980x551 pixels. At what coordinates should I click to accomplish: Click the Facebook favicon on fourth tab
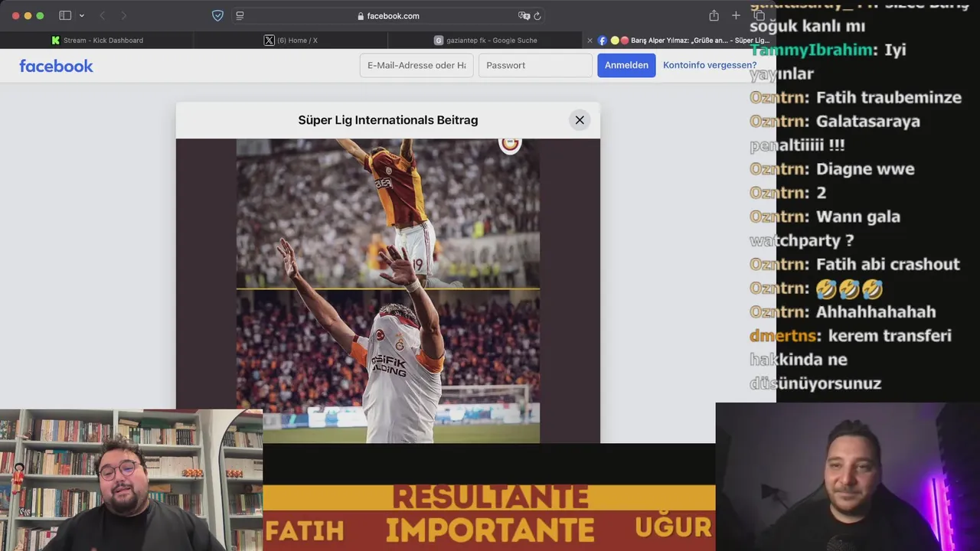pyautogui.click(x=603, y=41)
